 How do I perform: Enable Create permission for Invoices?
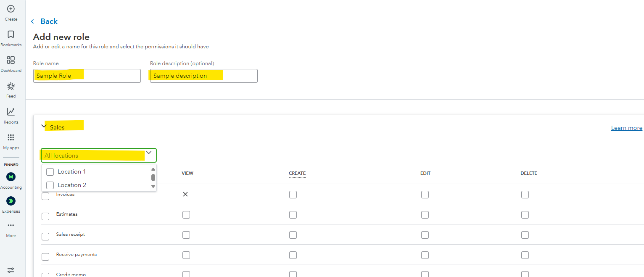[293, 195]
